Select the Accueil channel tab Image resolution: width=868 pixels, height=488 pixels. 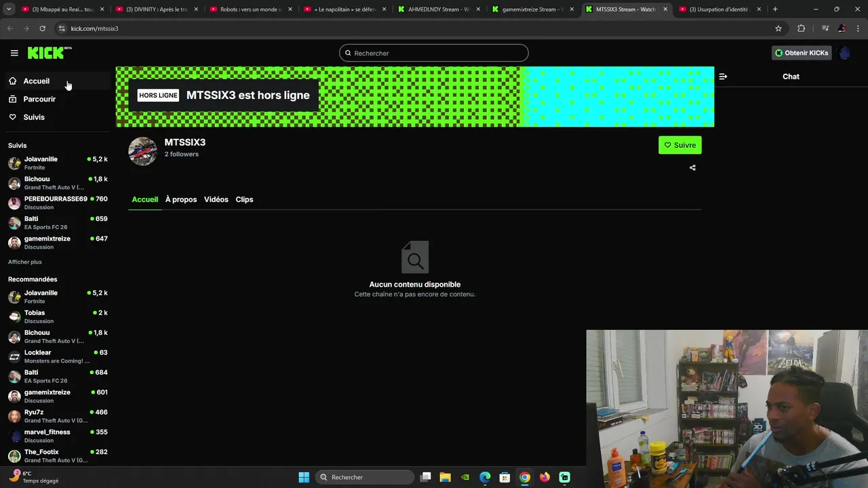(x=145, y=199)
